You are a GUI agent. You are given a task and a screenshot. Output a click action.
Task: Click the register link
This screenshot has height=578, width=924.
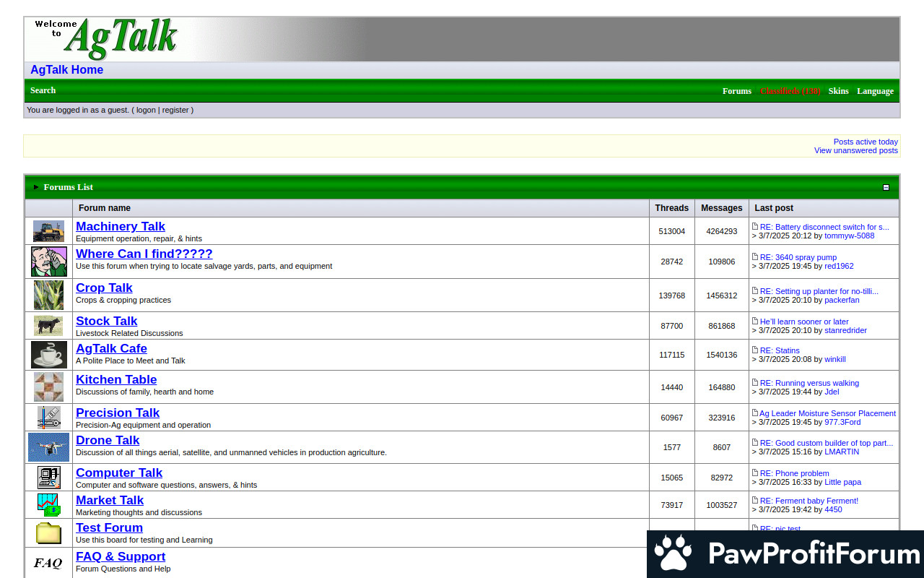[175, 111]
